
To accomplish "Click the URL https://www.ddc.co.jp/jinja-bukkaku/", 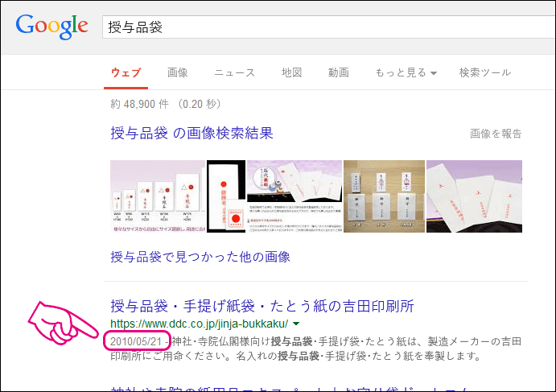I will [200, 324].
